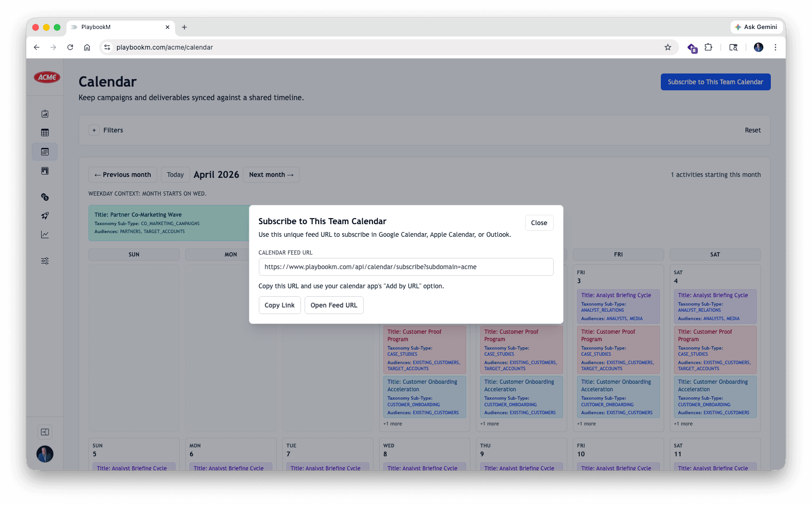Screen dimensions: 812x505
Task: Reset the calendar filters
Action: click(753, 130)
